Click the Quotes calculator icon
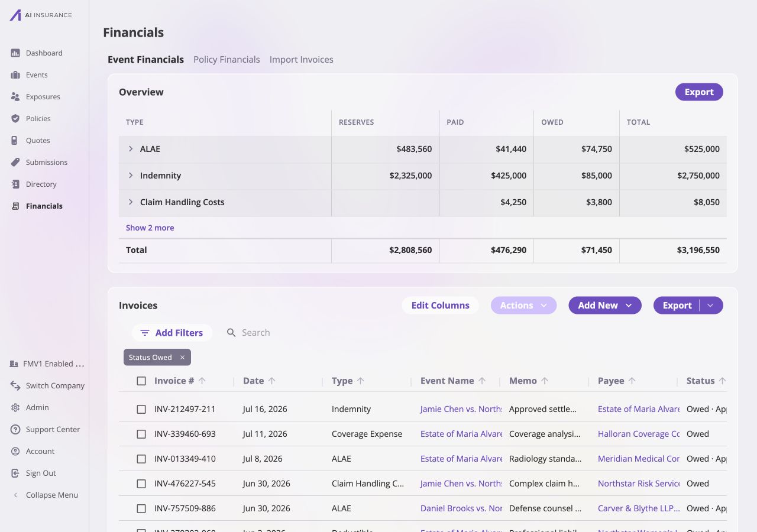Viewport: 757px width, 532px height. [15, 141]
